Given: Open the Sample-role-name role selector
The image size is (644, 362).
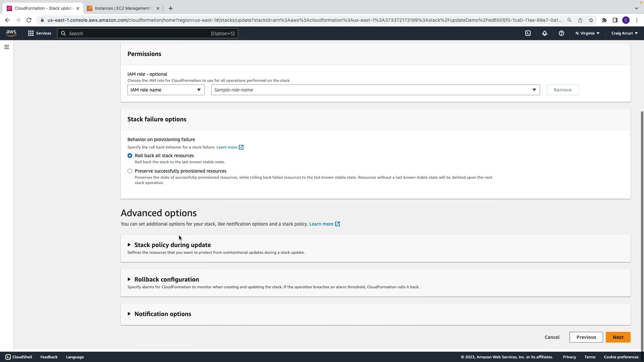Looking at the screenshot, I should [x=375, y=90].
